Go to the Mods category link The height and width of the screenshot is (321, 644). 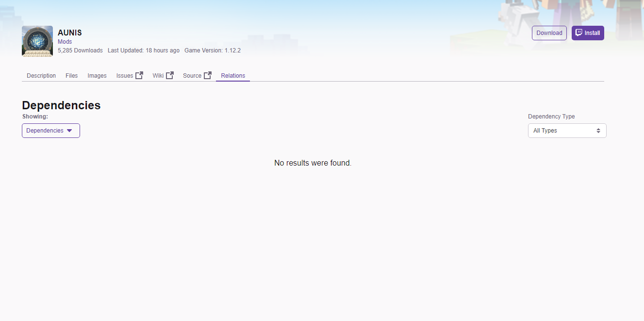coord(65,42)
